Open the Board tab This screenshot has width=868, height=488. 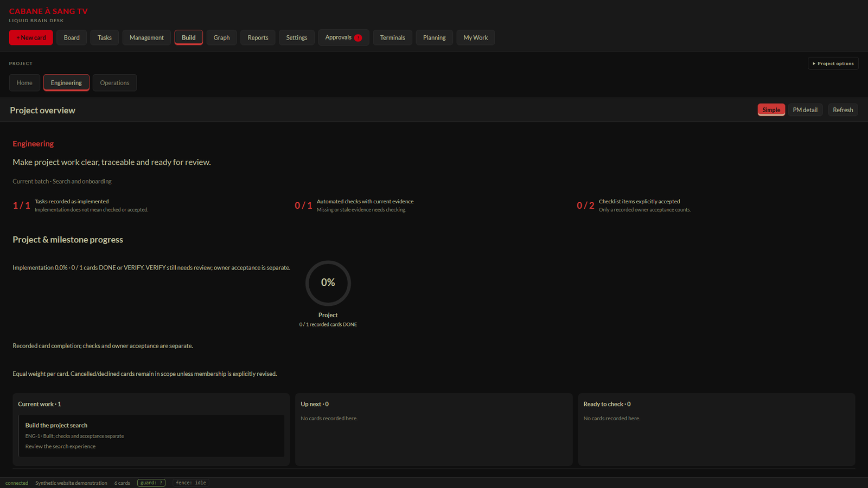72,37
